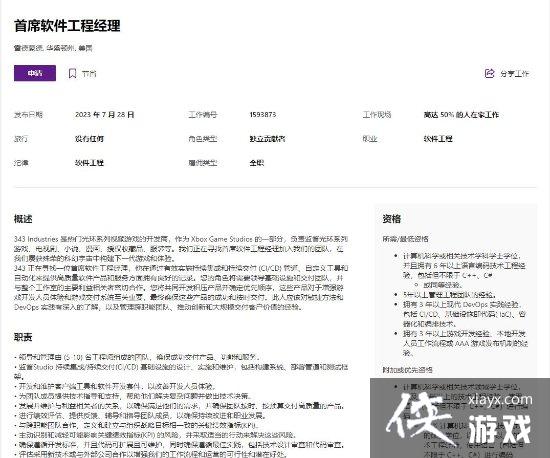Click the 分享工作 share label
This screenshot has height=458, width=550.
(515, 74)
